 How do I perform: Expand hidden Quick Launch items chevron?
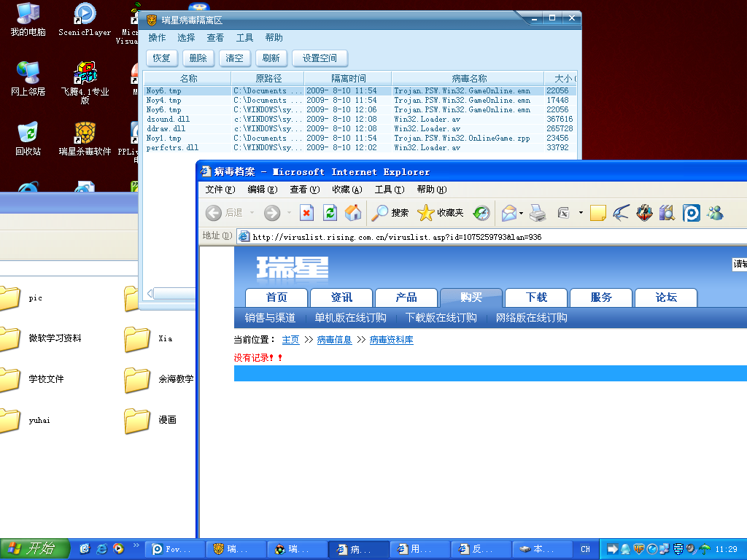coord(136,545)
